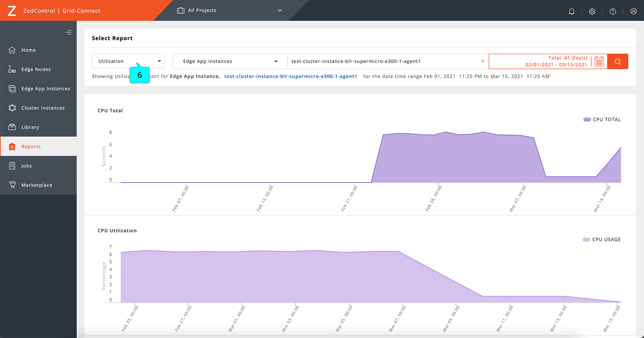The height and width of the screenshot is (338, 644).
Task: Click the Marketplace cart icon
Action: pyautogui.click(x=12, y=185)
